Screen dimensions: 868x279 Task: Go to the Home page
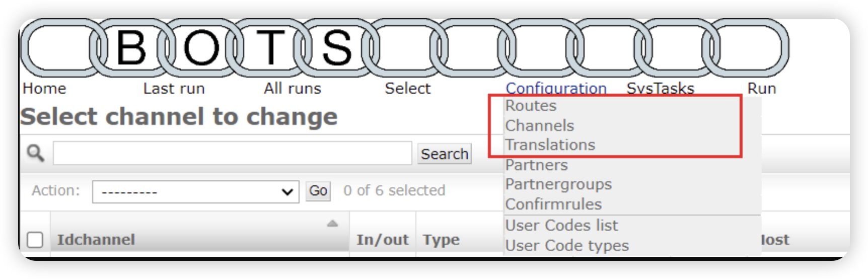[x=44, y=89]
